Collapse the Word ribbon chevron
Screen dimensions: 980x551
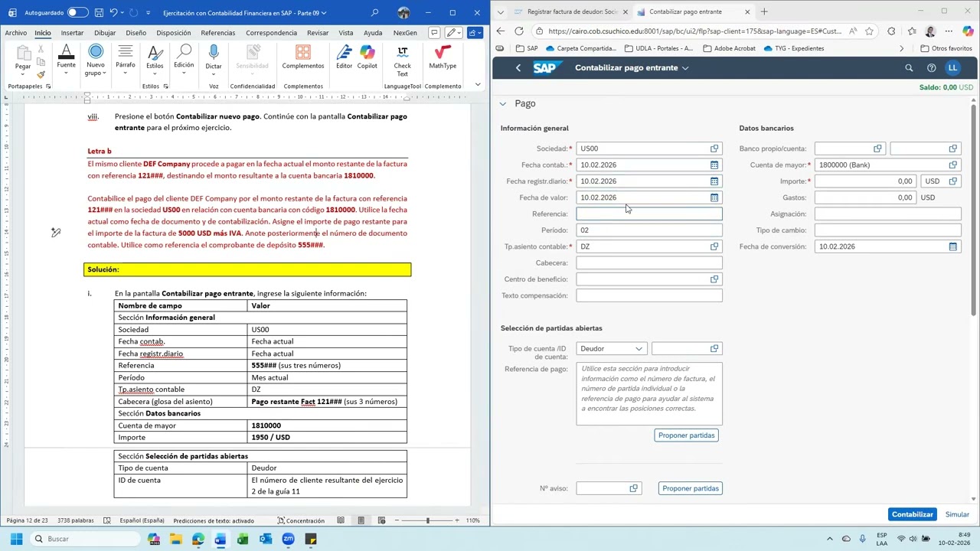478,84
